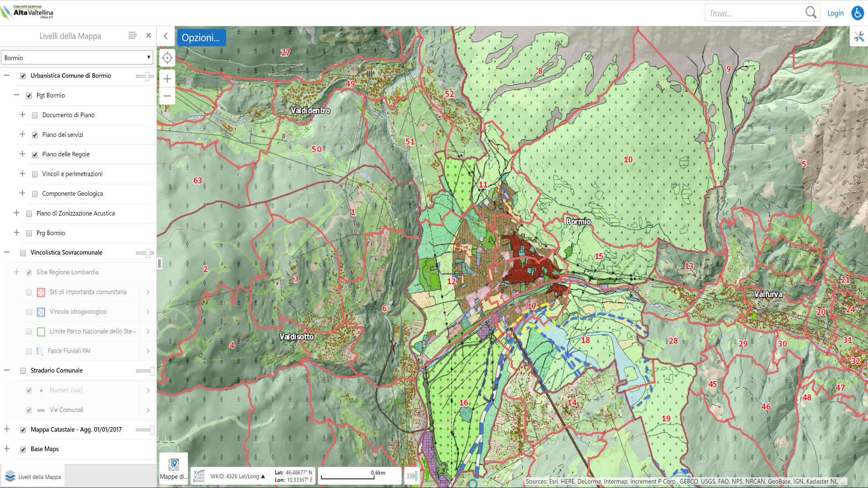This screenshot has width=868, height=488.
Task: Open the Bormio municipality dropdown
Action: (77, 57)
